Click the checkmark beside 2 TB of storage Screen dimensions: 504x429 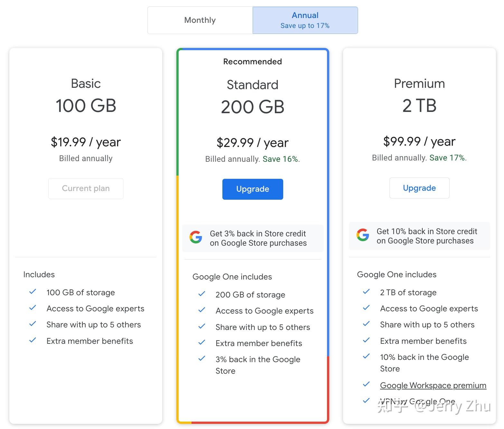click(x=366, y=291)
